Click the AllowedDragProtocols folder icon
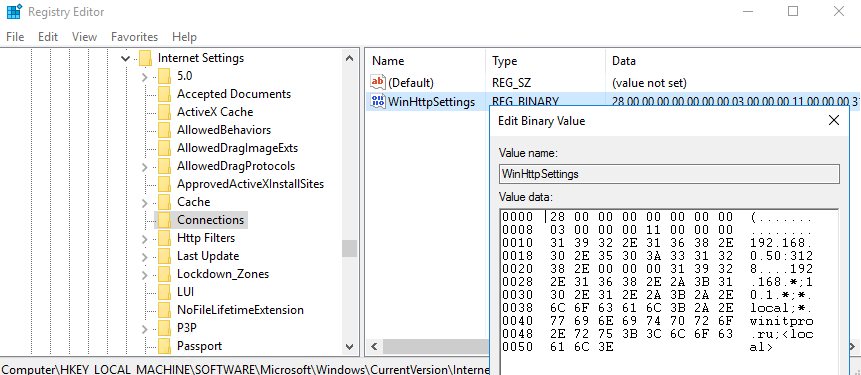861x375 pixels. [164, 166]
